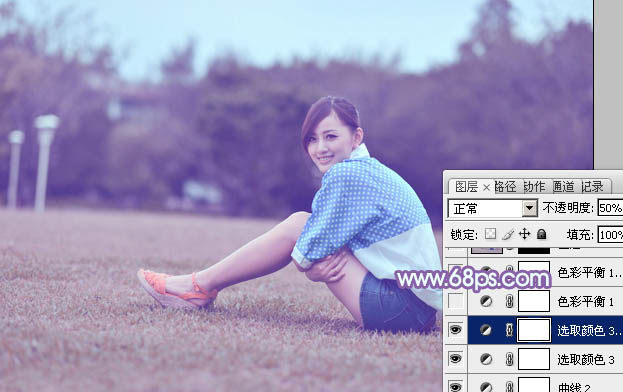Click adjustment icon of selected 选取颜色 layer
The height and width of the screenshot is (392, 623).
(486, 330)
